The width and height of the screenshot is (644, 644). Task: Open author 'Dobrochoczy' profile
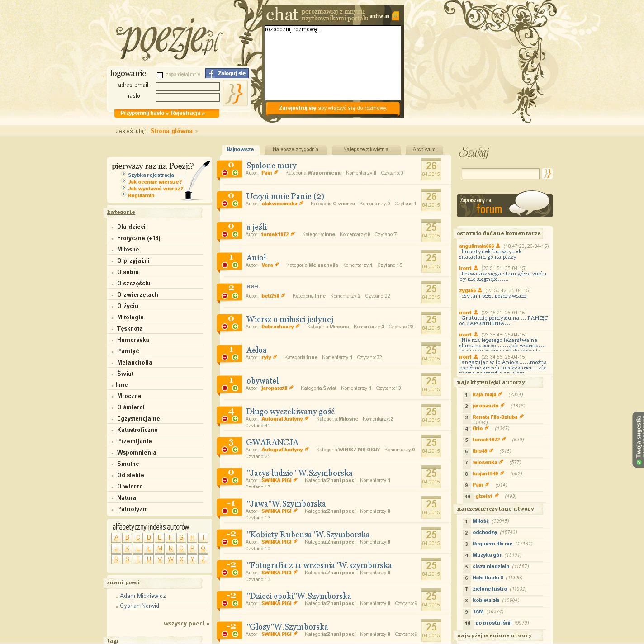coord(278,327)
